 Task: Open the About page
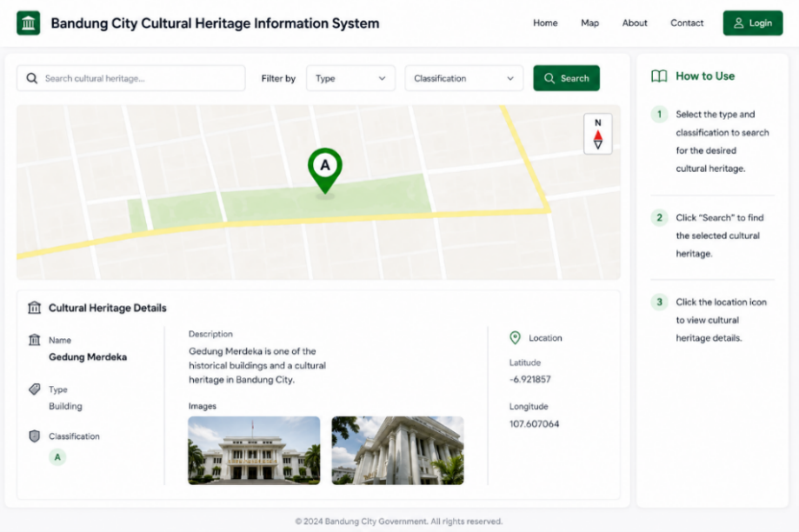click(635, 23)
